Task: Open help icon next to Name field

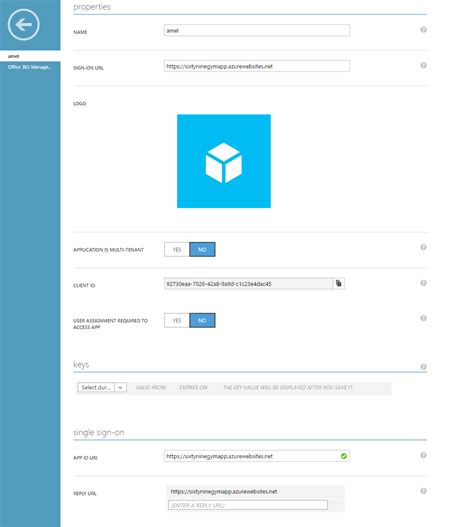Action: click(x=423, y=30)
